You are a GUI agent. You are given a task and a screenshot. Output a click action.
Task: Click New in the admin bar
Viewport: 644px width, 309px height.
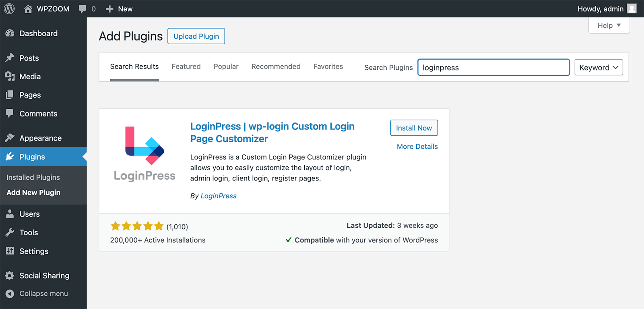[125, 9]
